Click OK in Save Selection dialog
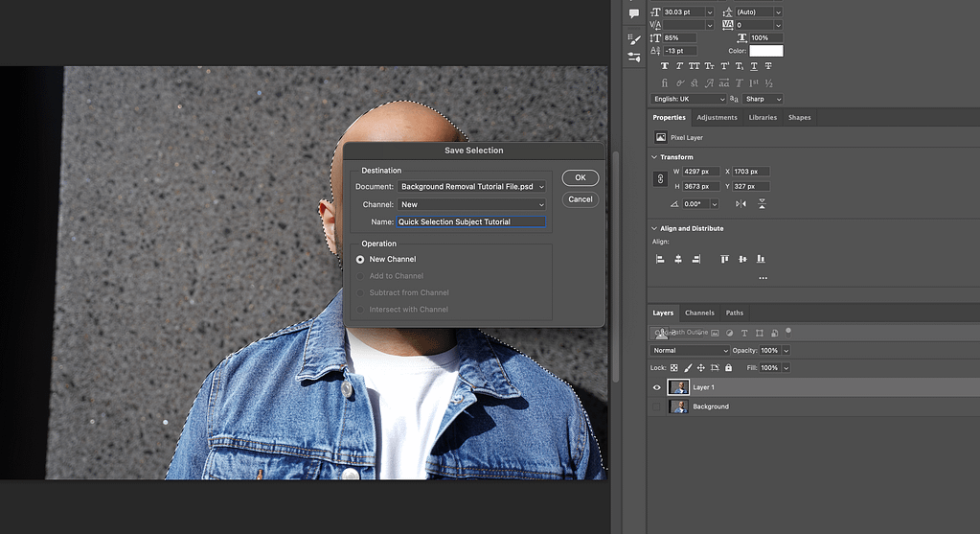980x534 pixels. coord(581,178)
